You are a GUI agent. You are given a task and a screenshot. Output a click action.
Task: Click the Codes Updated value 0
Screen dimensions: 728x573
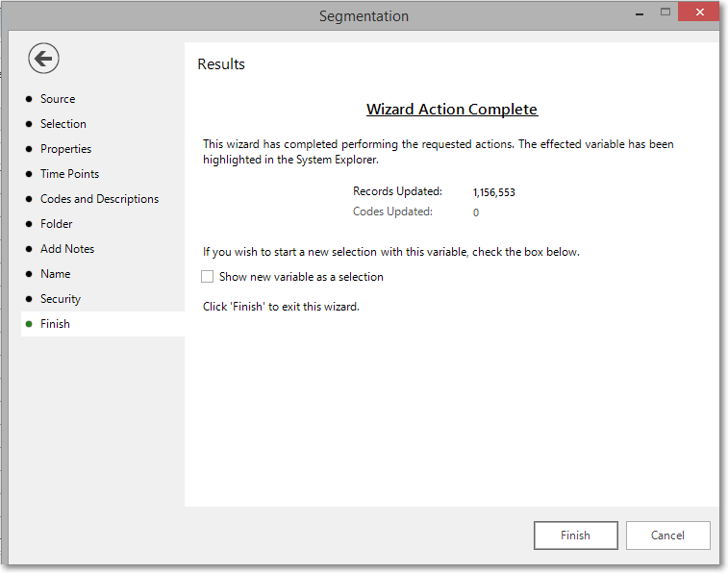click(476, 212)
